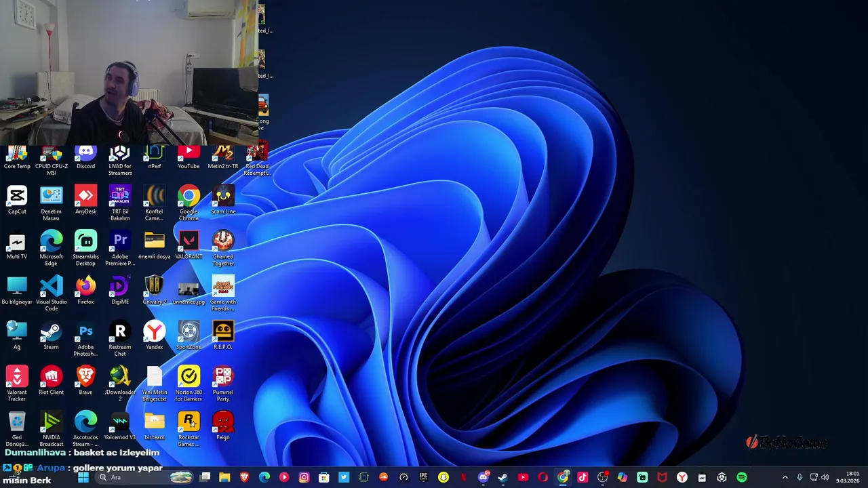Open the Konftel Camera shortcut
Viewport: 868px width, 488px height.
(155, 203)
